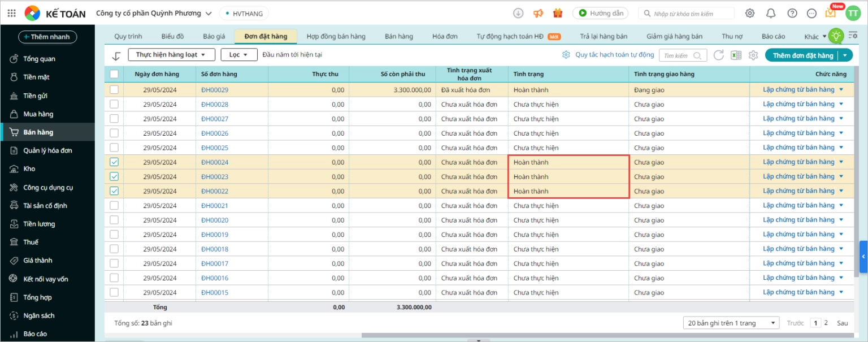The image size is (868, 342).
Task: Click the refresh list icon
Action: pos(718,55)
